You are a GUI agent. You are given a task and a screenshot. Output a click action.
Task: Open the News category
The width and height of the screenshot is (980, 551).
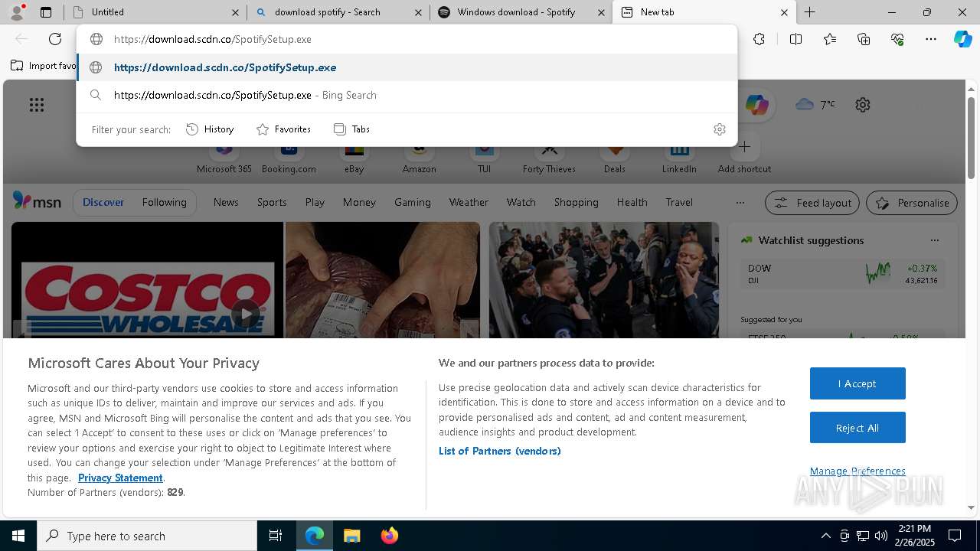click(x=226, y=202)
